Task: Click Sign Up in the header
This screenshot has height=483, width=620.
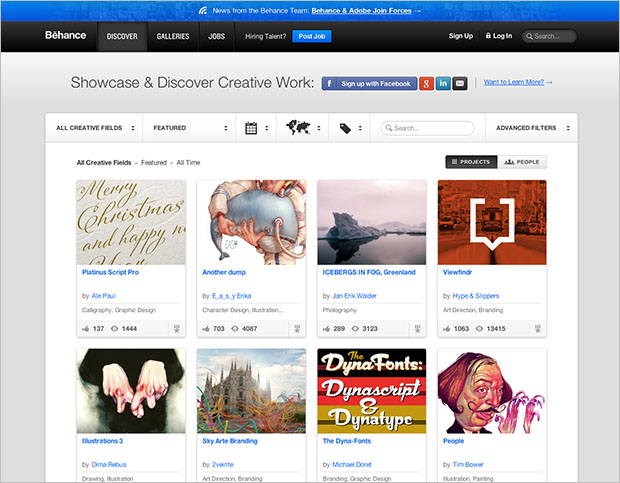Action: (x=461, y=36)
